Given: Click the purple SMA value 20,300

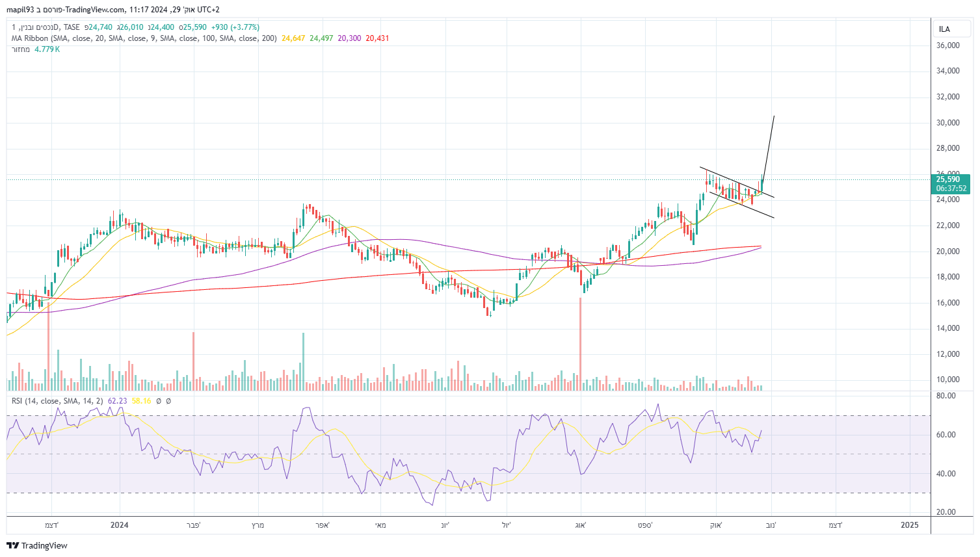Looking at the screenshot, I should click(x=349, y=38).
